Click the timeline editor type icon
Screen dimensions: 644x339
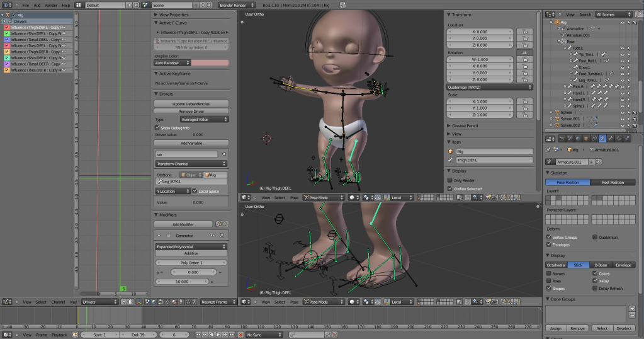tap(6, 335)
